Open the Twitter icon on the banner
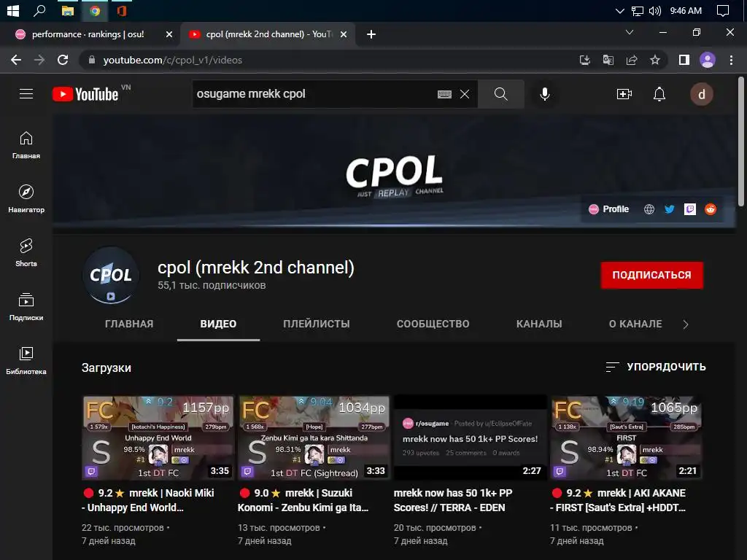The height and width of the screenshot is (560, 747). [670, 209]
